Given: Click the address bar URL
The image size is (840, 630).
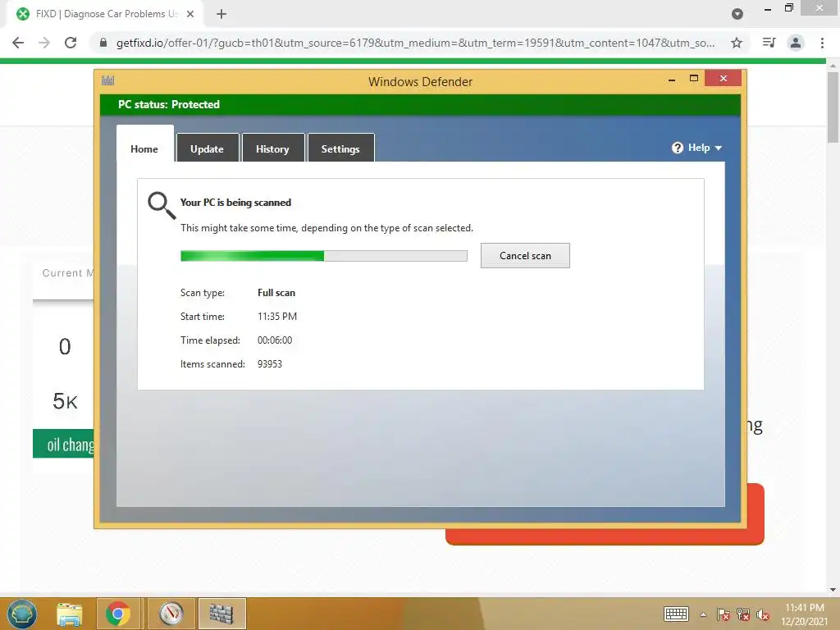Looking at the screenshot, I should click(415, 43).
